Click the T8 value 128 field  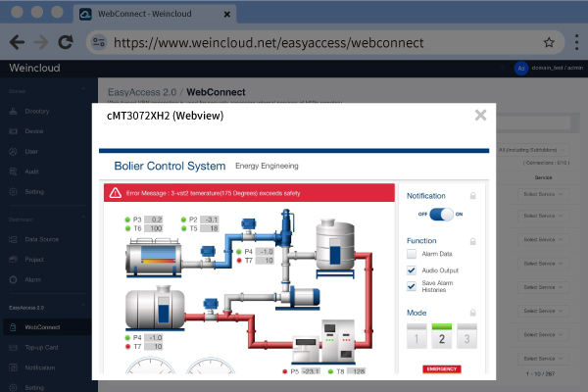356,371
